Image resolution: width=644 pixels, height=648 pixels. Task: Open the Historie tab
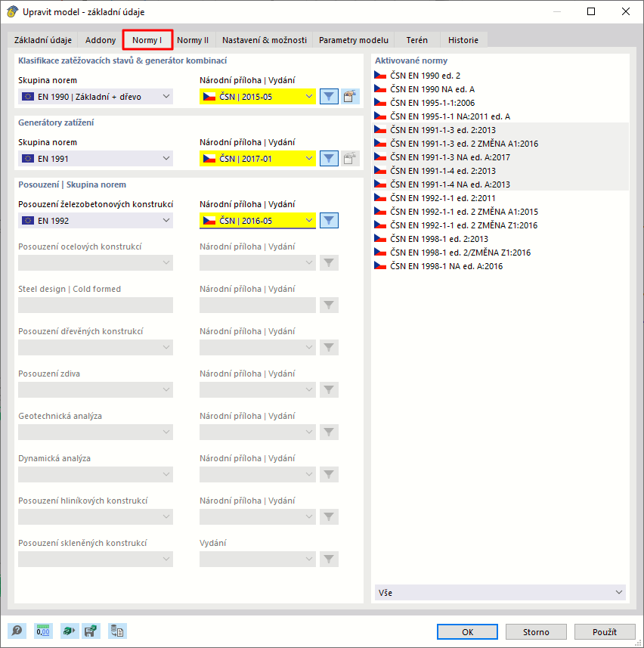pos(463,40)
